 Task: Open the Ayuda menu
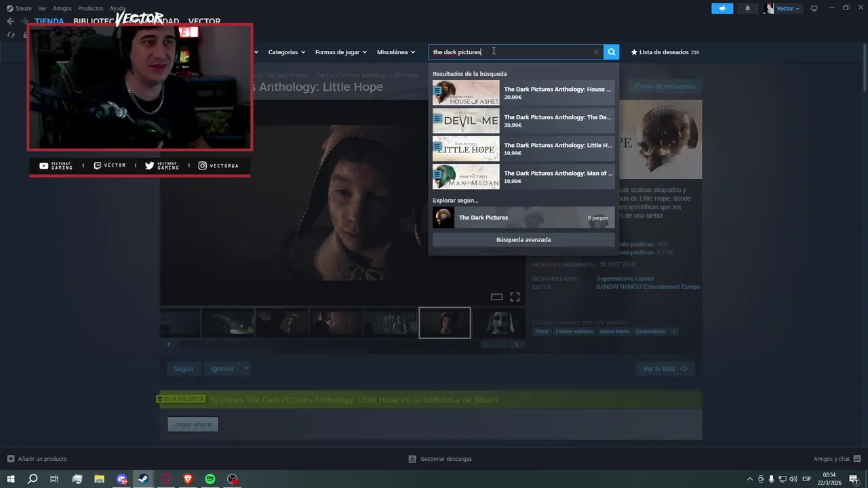pos(118,8)
